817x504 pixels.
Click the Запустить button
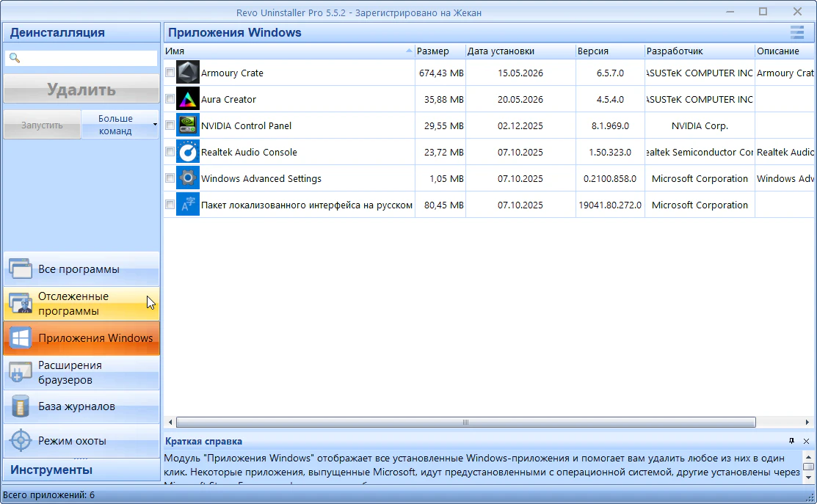(x=42, y=125)
